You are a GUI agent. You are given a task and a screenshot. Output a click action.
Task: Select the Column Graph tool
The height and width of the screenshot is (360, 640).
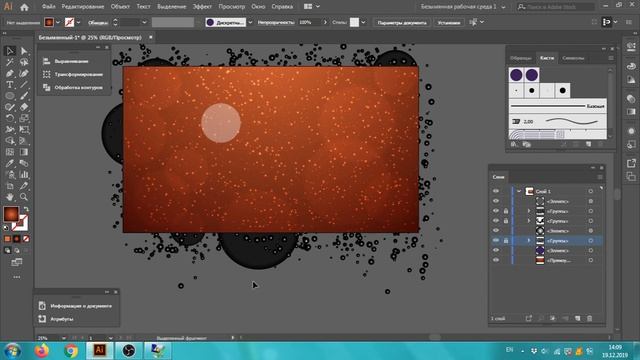(x=24, y=175)
